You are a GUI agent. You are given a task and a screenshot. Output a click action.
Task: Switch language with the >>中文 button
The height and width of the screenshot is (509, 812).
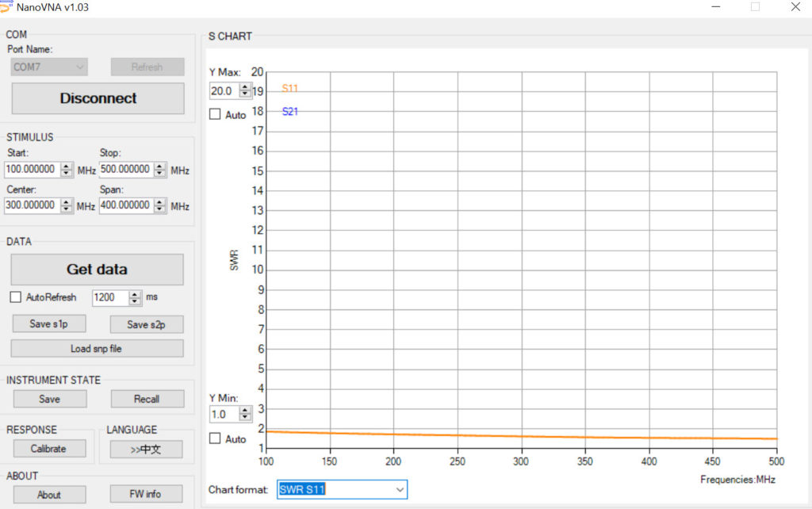146,449
